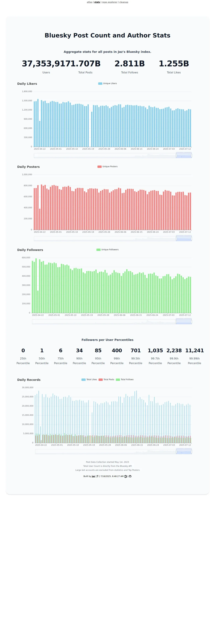215x644 pixels.
Task: Click the 1,035 percentile value
Action: point(155,350)
